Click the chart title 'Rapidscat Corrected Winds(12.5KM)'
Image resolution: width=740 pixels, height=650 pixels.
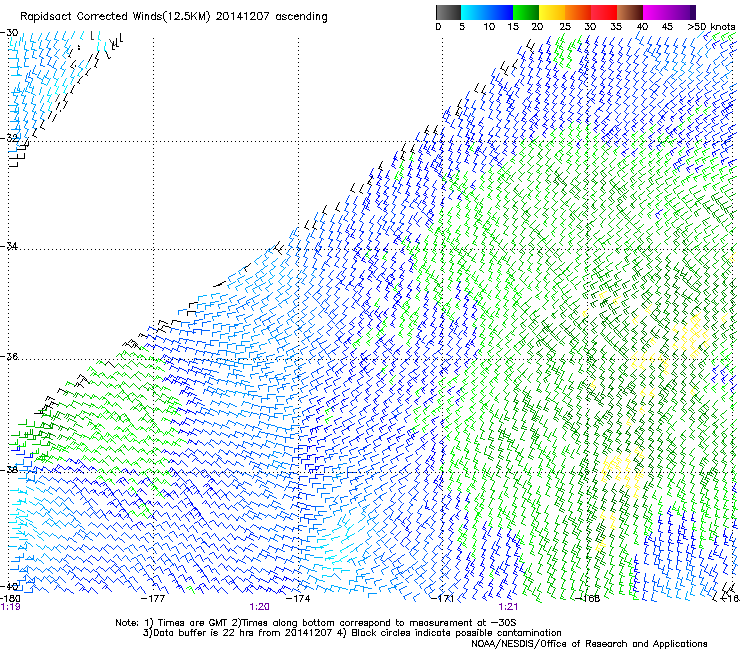point(115,17)
